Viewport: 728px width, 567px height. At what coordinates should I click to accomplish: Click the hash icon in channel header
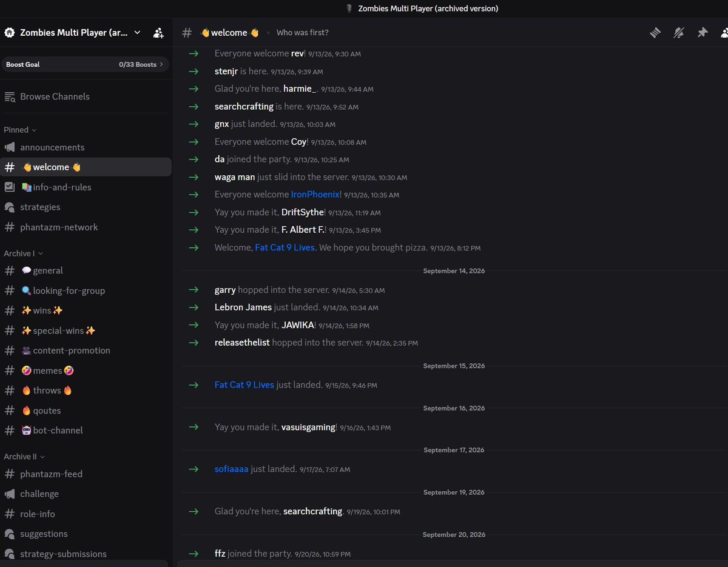(187, 33)
